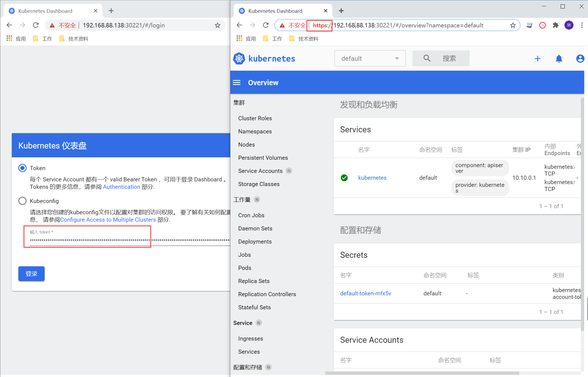Image resolution: width=588 pixels, height=377 pixels.
Task: Open the 技术资料 bookmark folder in left window
Action: click(x=74, y=39)
